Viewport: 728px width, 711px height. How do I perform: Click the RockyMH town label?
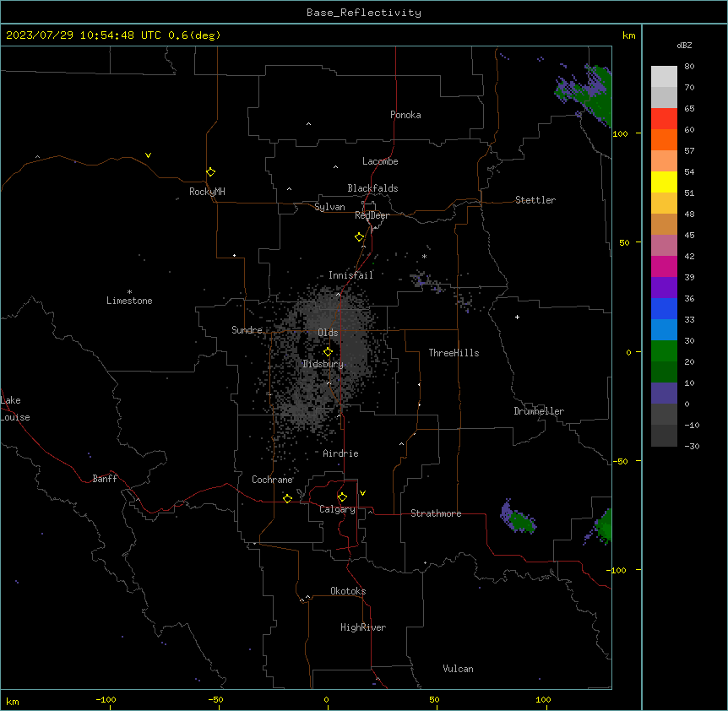click(x=207, y=192)
